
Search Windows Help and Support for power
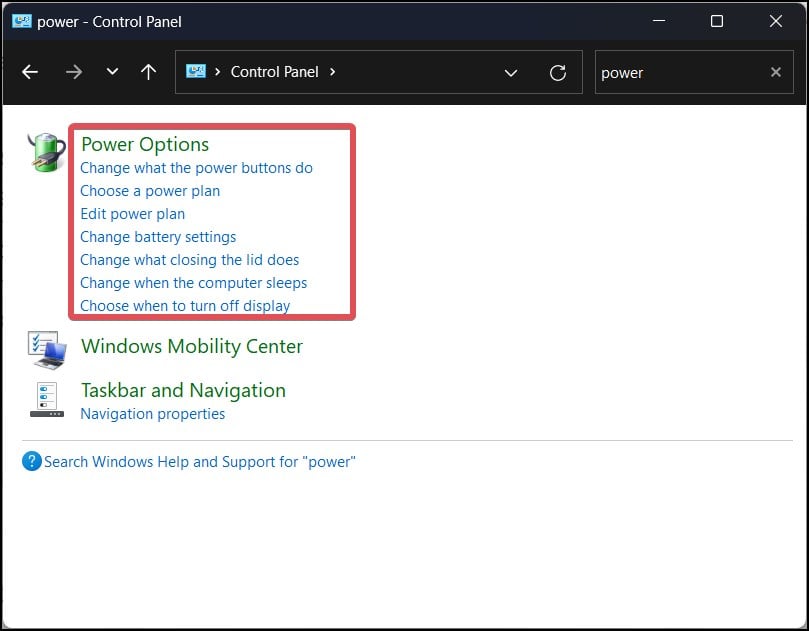click(x=200, y=462)
